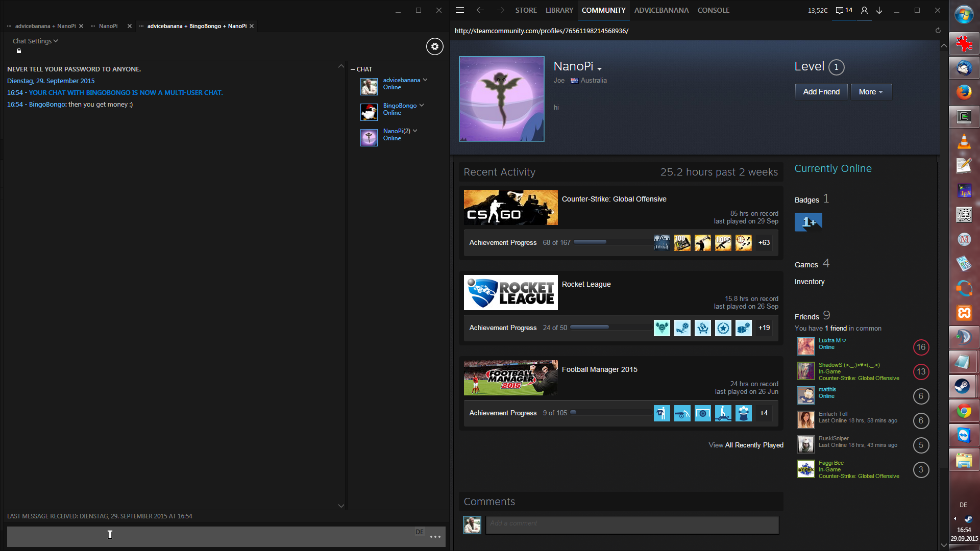Viewport: 980px width, 551px height.
Task: Click the Add a comment field
Action: coord(632,524)
